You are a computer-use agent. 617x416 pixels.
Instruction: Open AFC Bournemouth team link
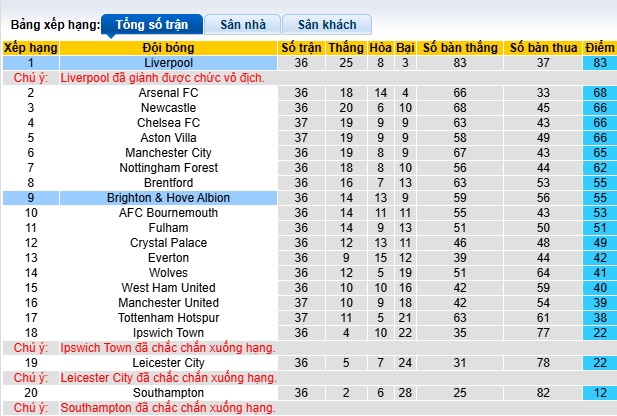coord(168,213)
